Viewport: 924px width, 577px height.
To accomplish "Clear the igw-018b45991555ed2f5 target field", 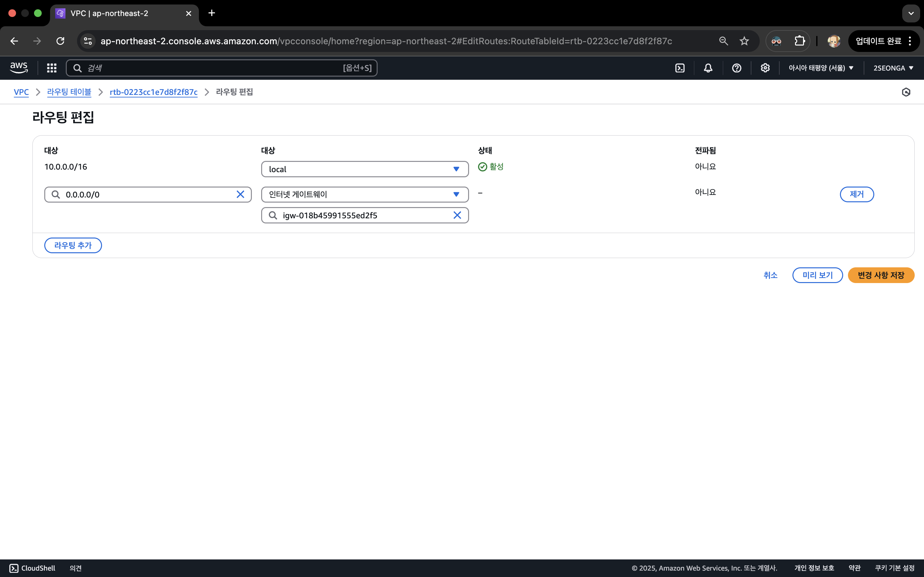I will 457,215.
